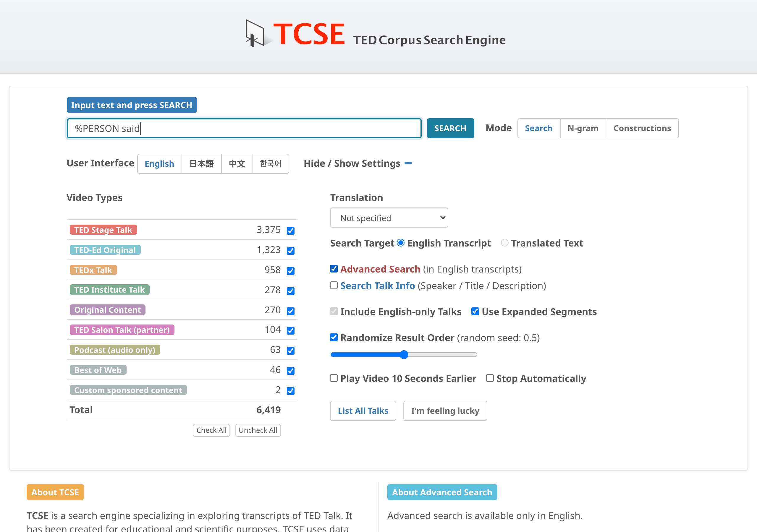Image resolution: width=757 pixels, height=532 pixels.
Task: Uncheck the TED Stage Talk video type
Action: click(290, 231)
